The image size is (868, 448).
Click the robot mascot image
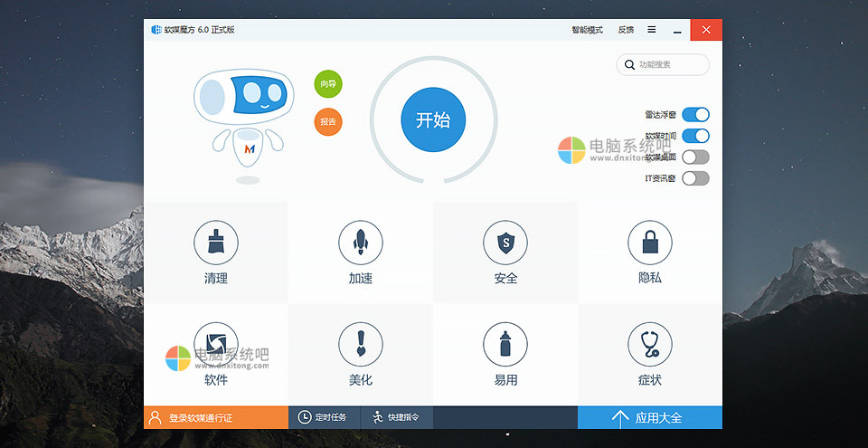244,125
